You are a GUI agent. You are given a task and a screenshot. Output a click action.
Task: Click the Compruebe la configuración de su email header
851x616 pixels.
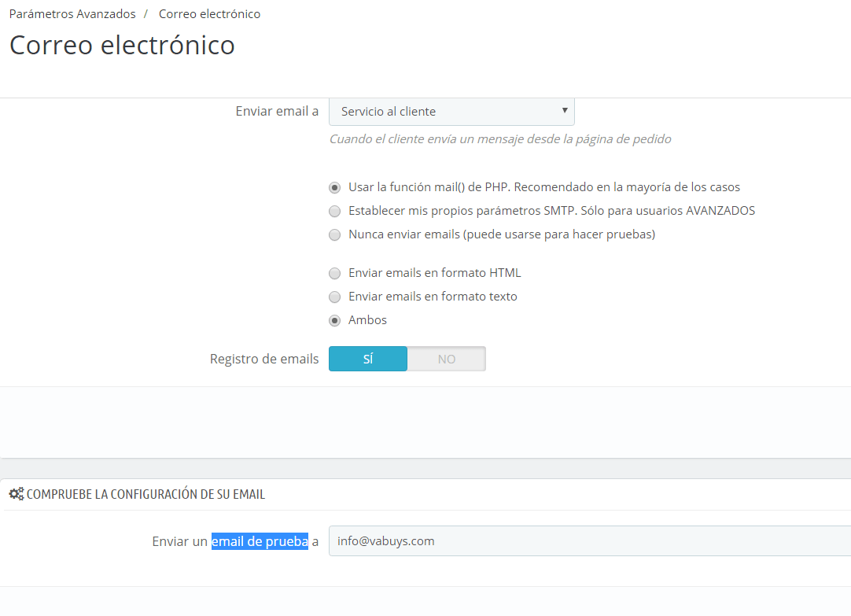tap(146, 494)
